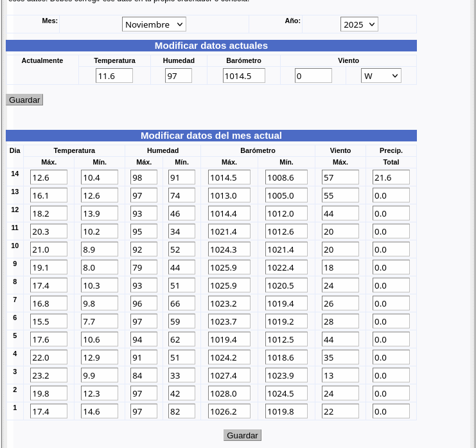
Task: Edit day 10 max temperature 21.0
Action: click(x=49, y=249)
